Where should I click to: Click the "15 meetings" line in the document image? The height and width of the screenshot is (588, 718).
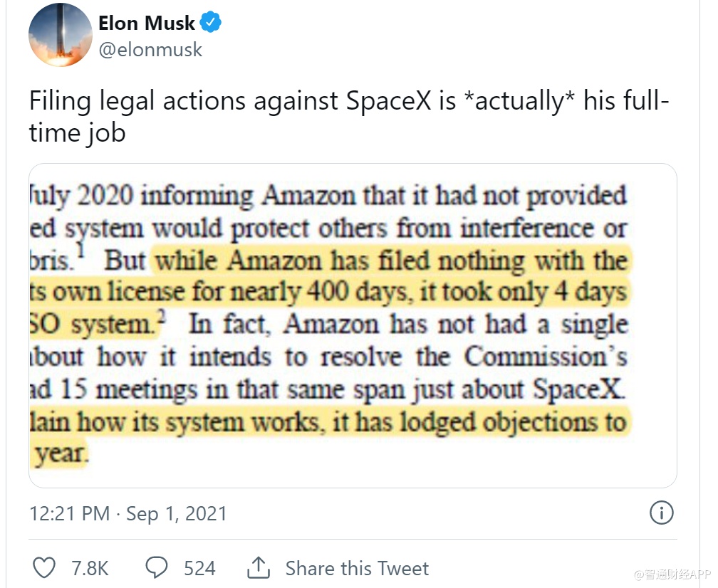click(x=328, y=390)
